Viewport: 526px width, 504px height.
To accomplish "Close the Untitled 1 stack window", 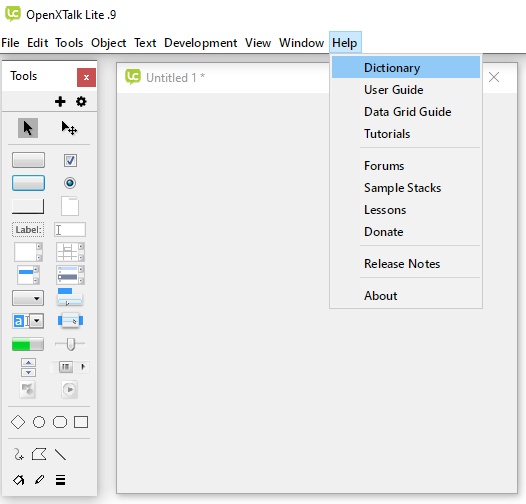I will point(494,77).
